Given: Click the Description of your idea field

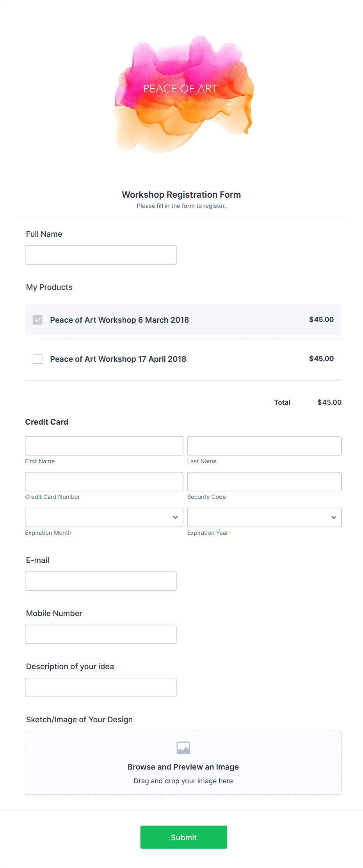Looking at the screenshot, I should 101,687.
